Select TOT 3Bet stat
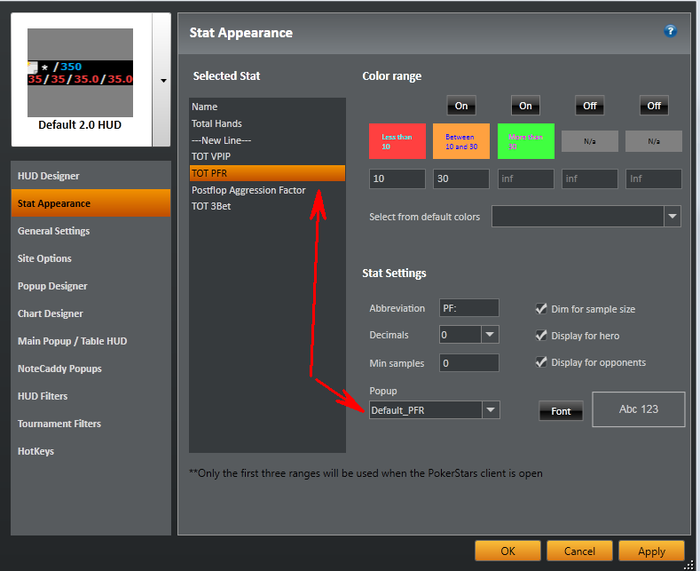The image size is (700, 571). 267,206
